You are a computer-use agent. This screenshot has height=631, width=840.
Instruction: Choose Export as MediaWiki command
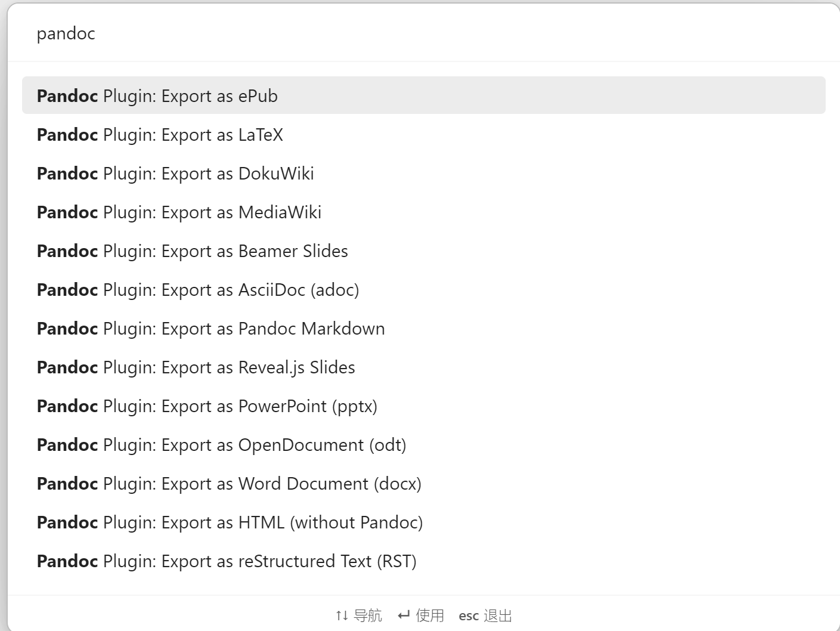tap(178, 212)
